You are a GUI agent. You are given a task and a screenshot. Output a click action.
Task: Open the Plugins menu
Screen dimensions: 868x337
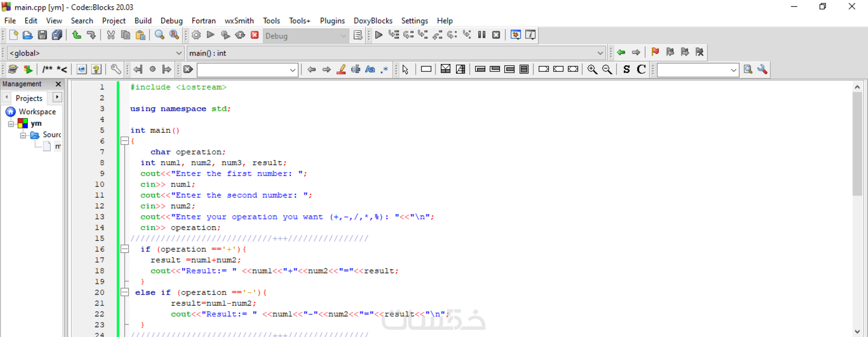coord(332,21)
